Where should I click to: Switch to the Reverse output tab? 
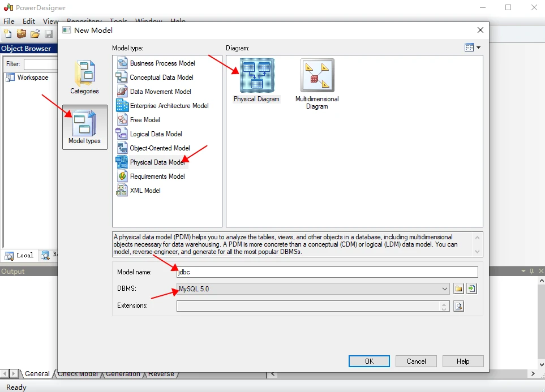click(x=161, y=374)
